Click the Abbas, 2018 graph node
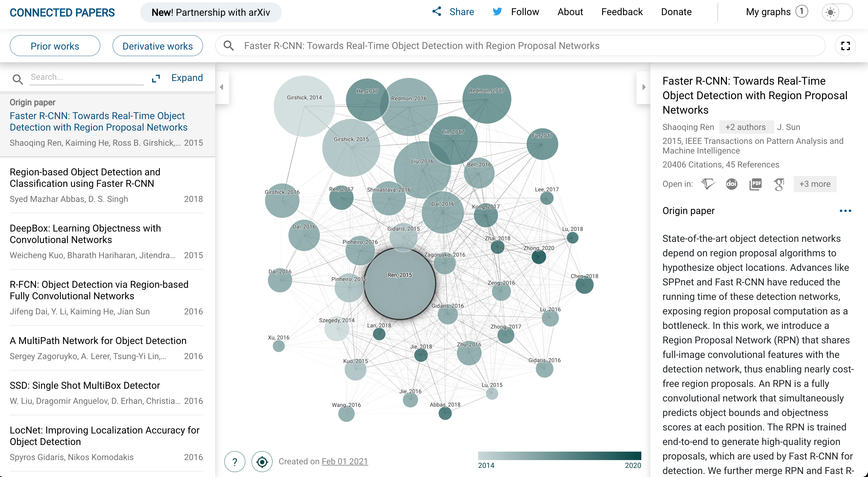 [445, 413]
